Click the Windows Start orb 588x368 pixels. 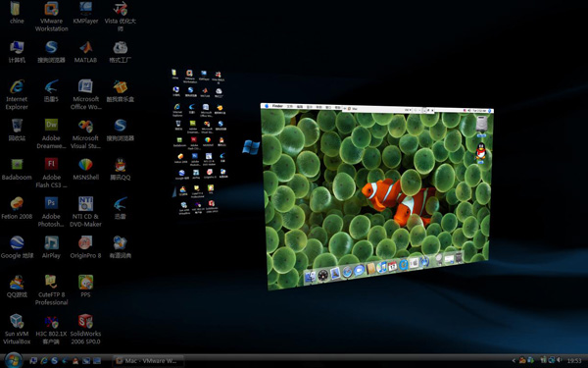[x=13, y=360]
